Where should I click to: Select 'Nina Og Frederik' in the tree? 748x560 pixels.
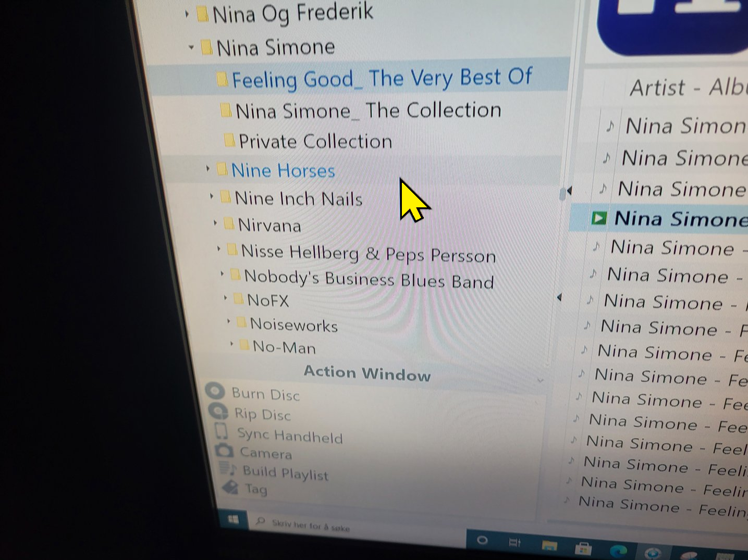click(x=292, y=13)
